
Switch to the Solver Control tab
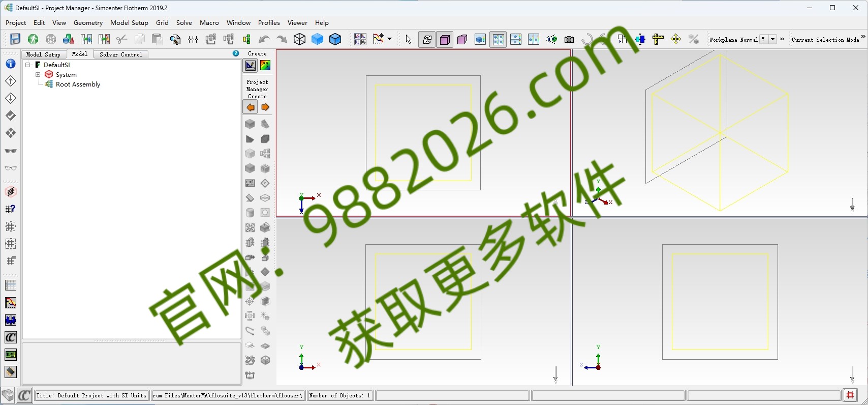coord(121,54)
